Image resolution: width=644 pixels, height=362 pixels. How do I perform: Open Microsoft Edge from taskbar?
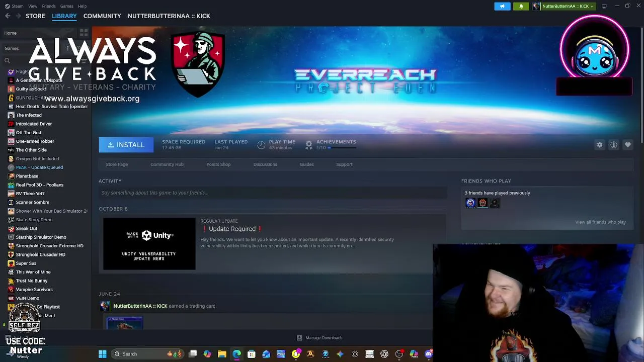coord(236,354)
